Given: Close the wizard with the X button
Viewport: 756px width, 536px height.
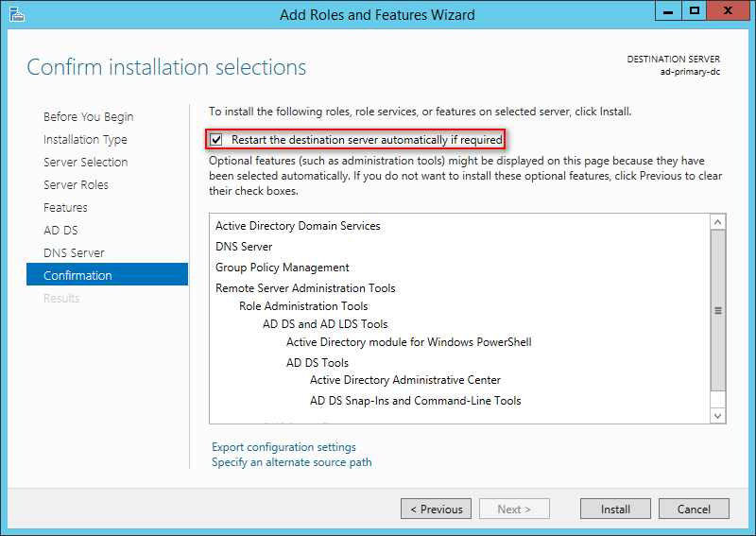Looking at the screenshot, I should click(728, 11).
